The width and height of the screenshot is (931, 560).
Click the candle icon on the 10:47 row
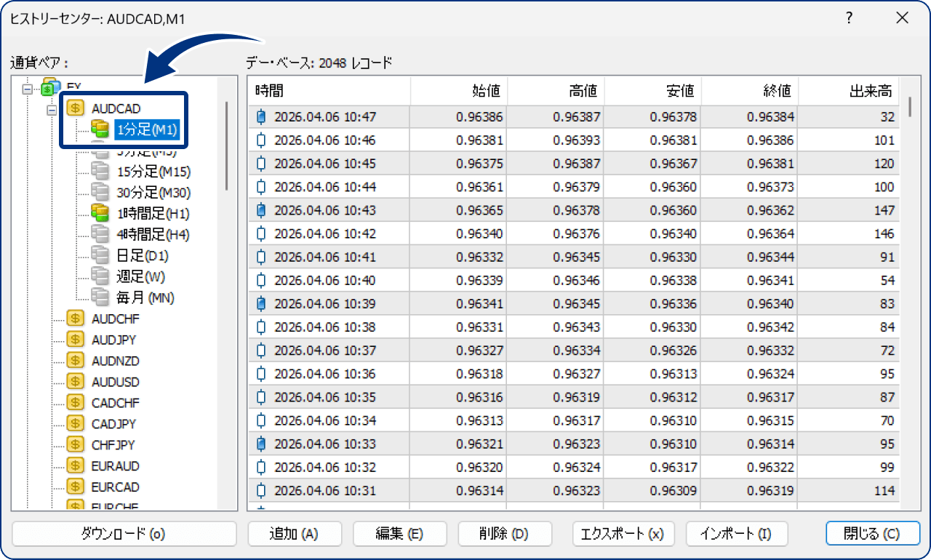262,116
